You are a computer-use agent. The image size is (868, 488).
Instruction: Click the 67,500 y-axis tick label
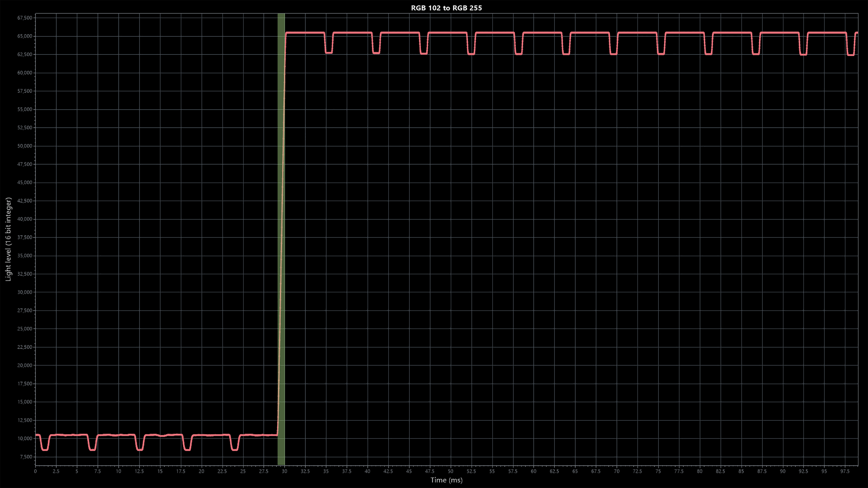coord(25,18)
